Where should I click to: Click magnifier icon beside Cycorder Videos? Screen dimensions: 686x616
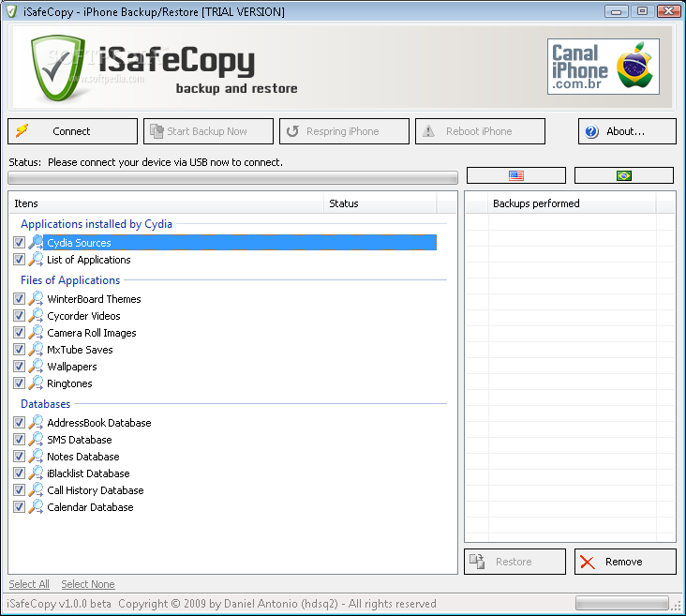36,315
